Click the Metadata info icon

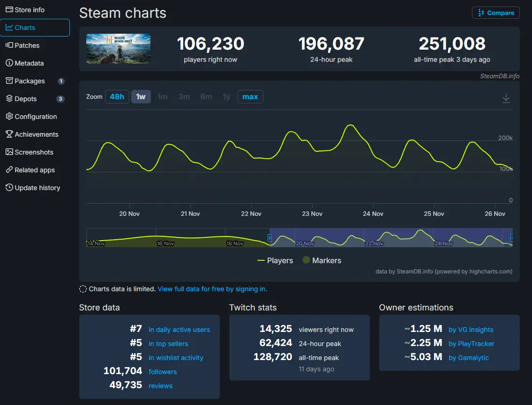tap(9, 63)
